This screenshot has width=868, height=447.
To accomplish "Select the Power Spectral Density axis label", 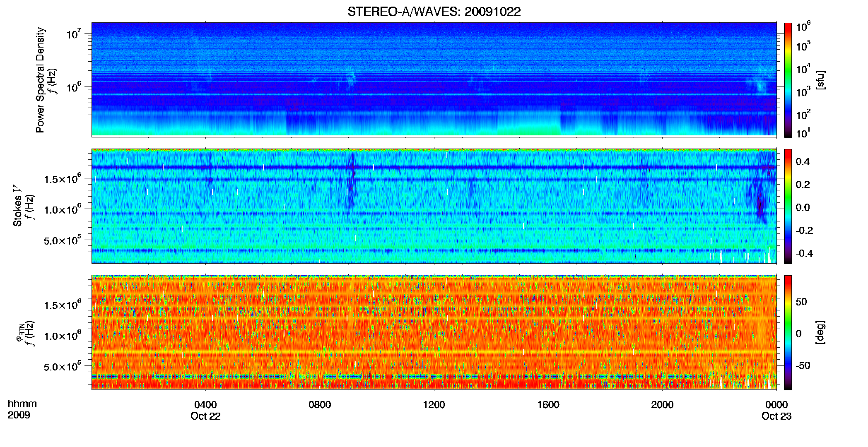I will 40,80.
